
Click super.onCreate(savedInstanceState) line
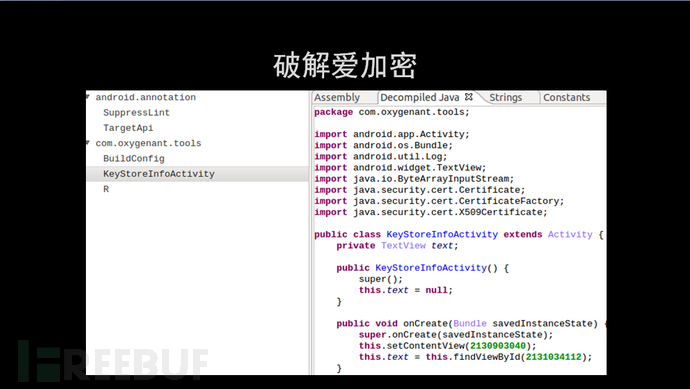click(455, 334)
